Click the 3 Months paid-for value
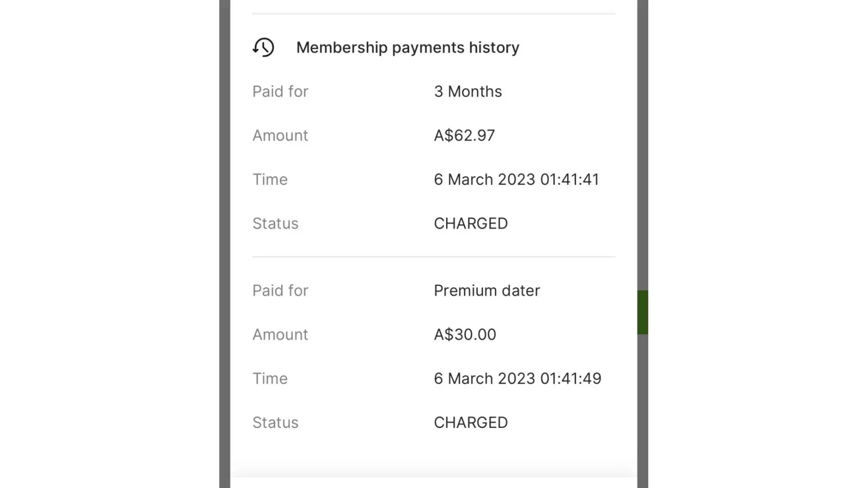Image resolution: width=868 pixels, height=488 pixels. (468, 91)
